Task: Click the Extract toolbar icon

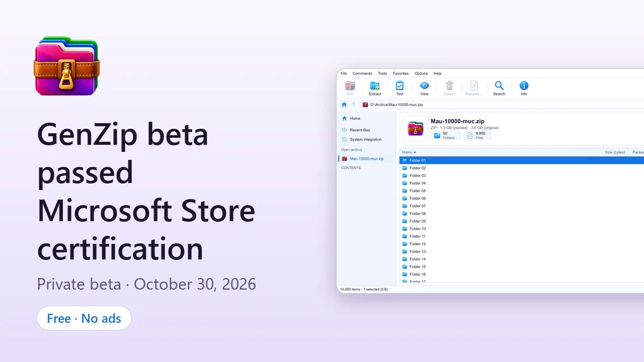Action: point(375,86)
